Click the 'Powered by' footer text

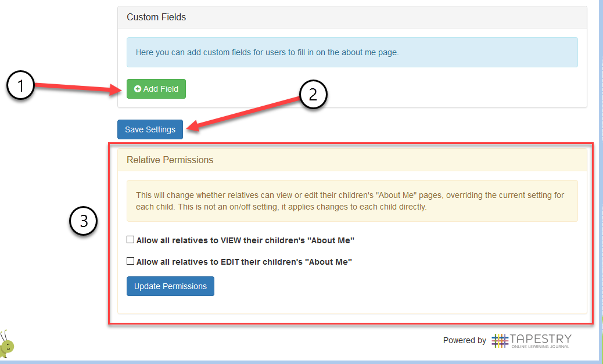coord(465,341)
